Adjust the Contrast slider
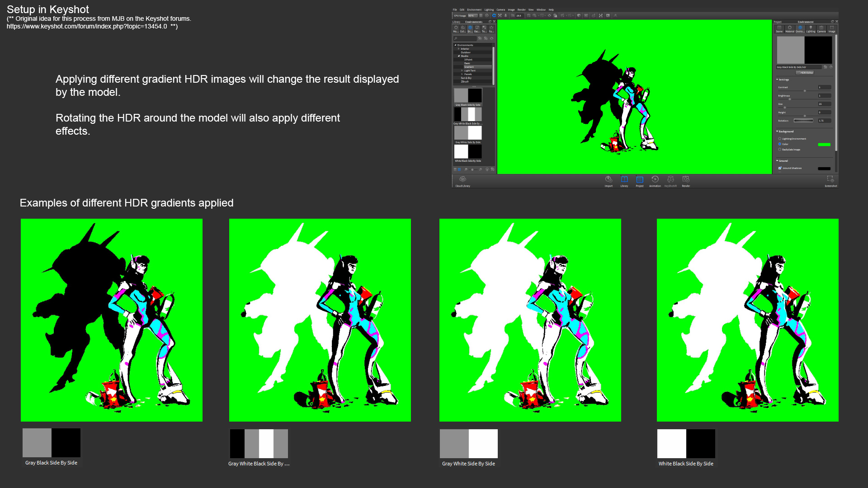 (805, 91)
